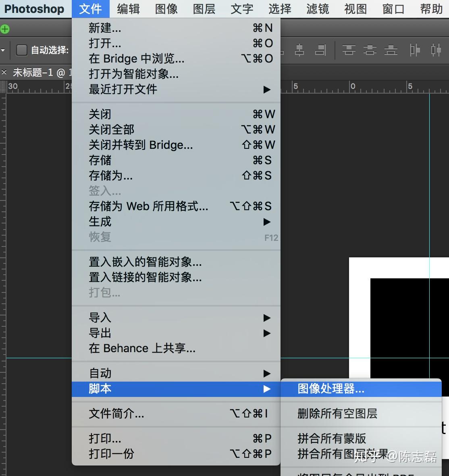Open the 帮助 menu

[x=431, y=9]
